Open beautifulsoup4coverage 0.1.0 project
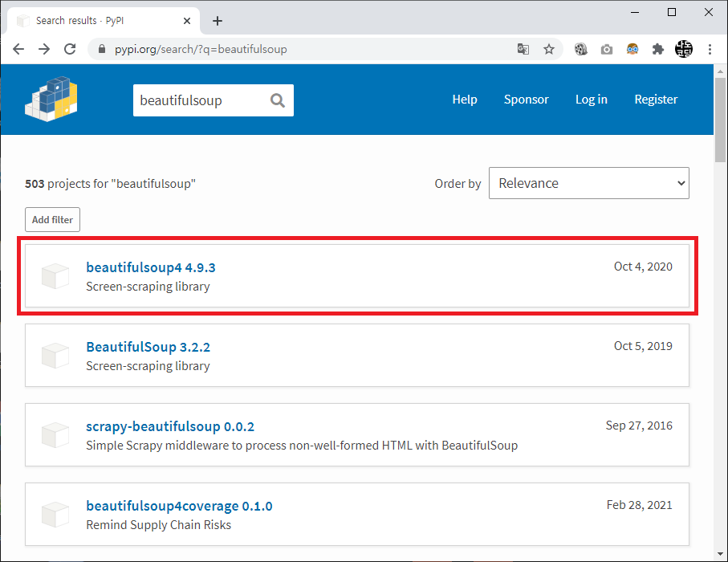The image size is (728, 562). point(179,506)
